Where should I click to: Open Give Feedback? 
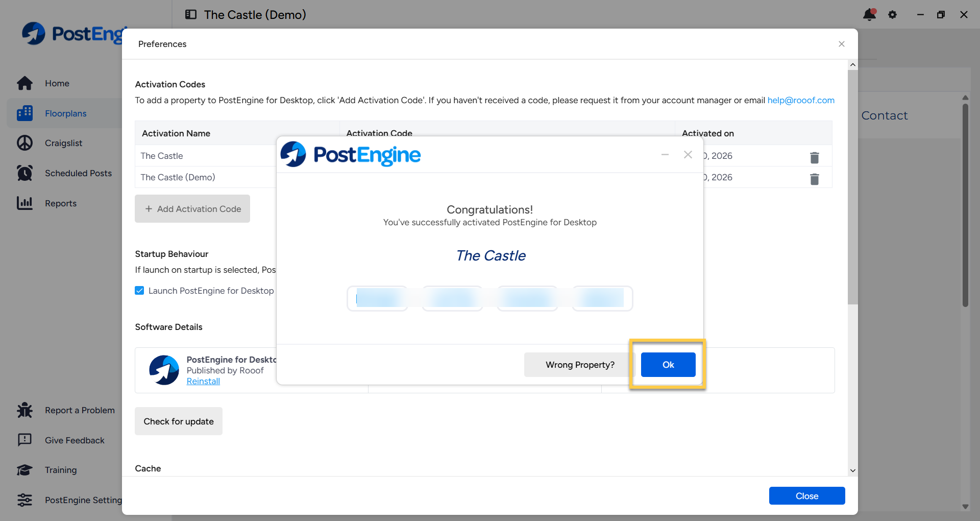(x=75, y=440)
